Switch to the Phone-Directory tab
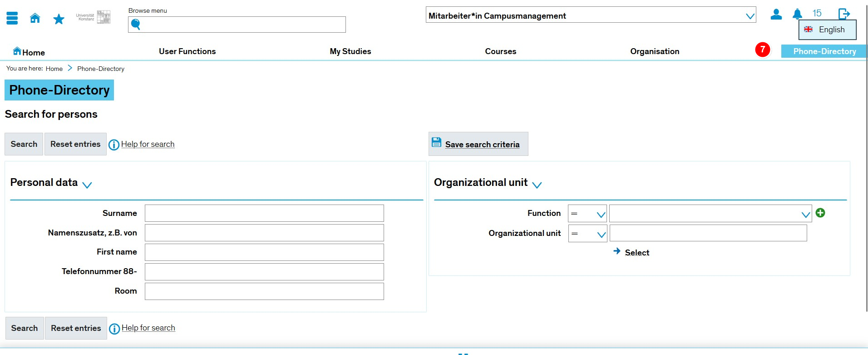868x355 pixels. 824,51
